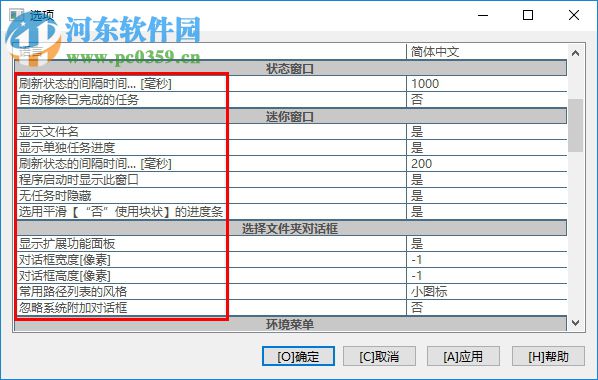This screenshot has width=598, height=380.
Task: Select the 对话框宽度[像素] row label
Action: pos(64,260)
